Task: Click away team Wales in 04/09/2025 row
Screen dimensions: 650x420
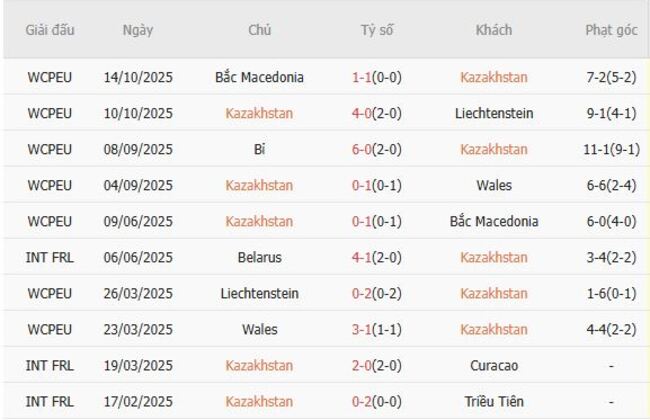Action: [493, 185]
